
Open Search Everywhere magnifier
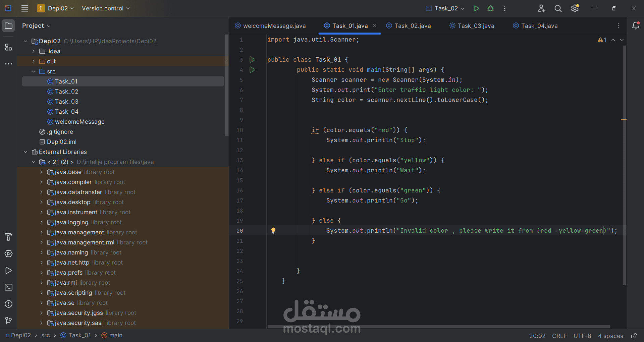[558, 8]
